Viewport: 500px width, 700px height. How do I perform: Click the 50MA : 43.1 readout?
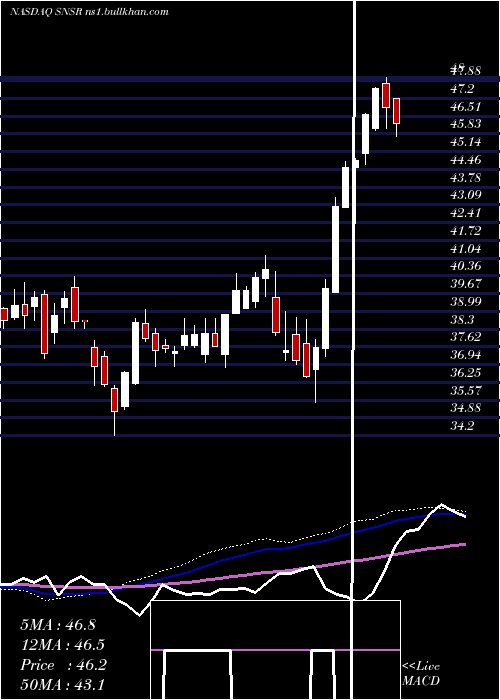coord(63,685)
